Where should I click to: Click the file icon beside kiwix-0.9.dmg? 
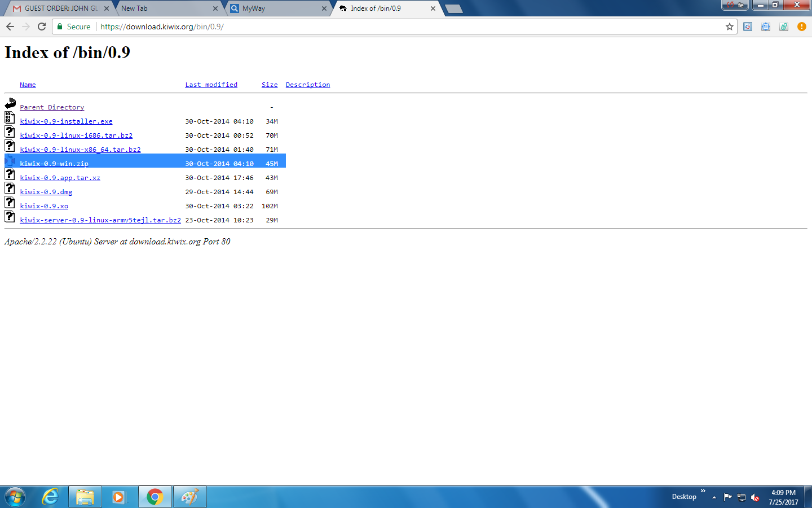[x=10, y=188]
